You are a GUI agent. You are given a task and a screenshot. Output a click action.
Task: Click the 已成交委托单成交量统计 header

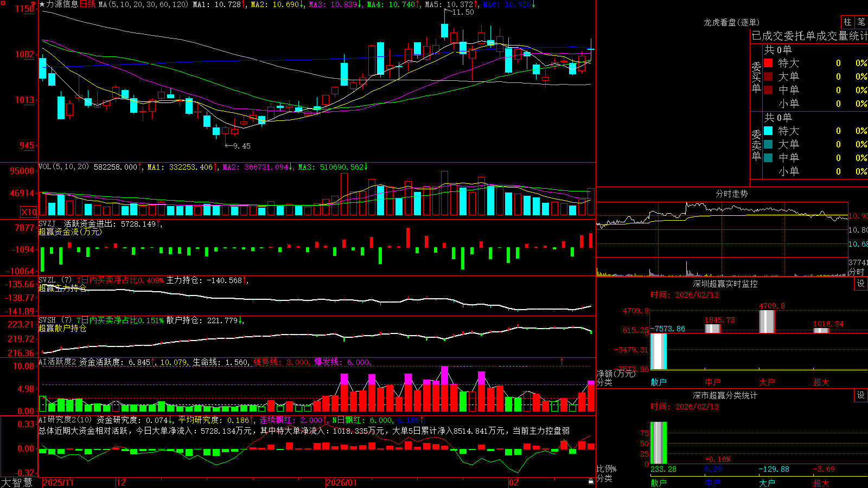[809, 36]
